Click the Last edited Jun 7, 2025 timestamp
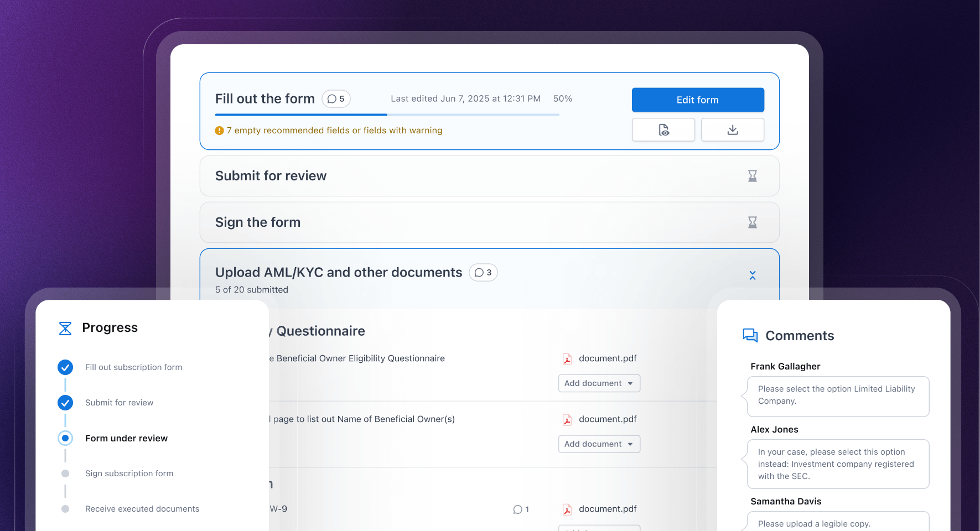Viewport: 980px width, 531px height. click(465, 98)
